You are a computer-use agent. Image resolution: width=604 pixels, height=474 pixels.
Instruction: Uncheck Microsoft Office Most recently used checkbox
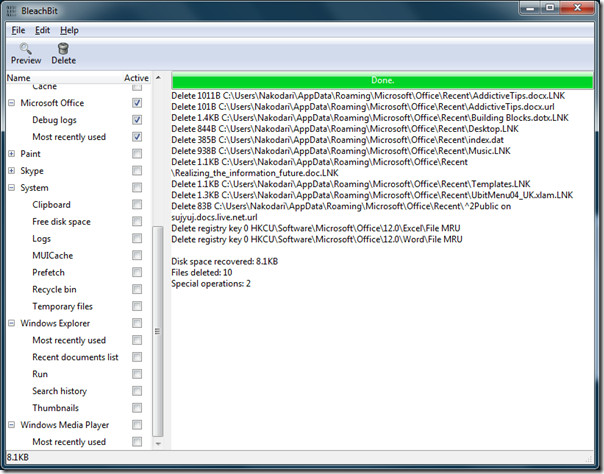pos(137,137)
